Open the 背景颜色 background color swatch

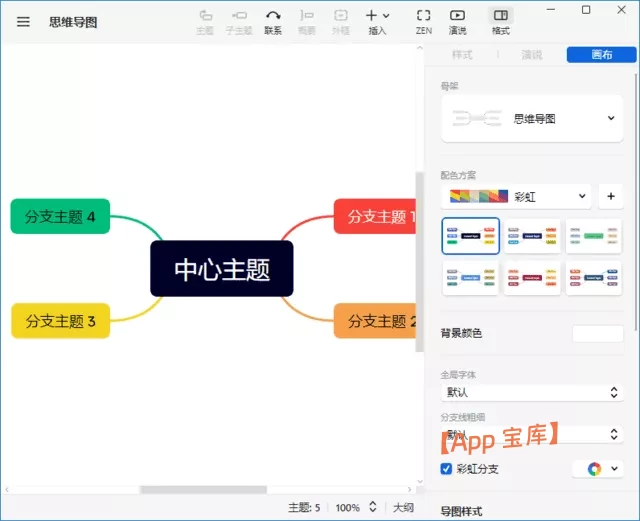[598, 333]
